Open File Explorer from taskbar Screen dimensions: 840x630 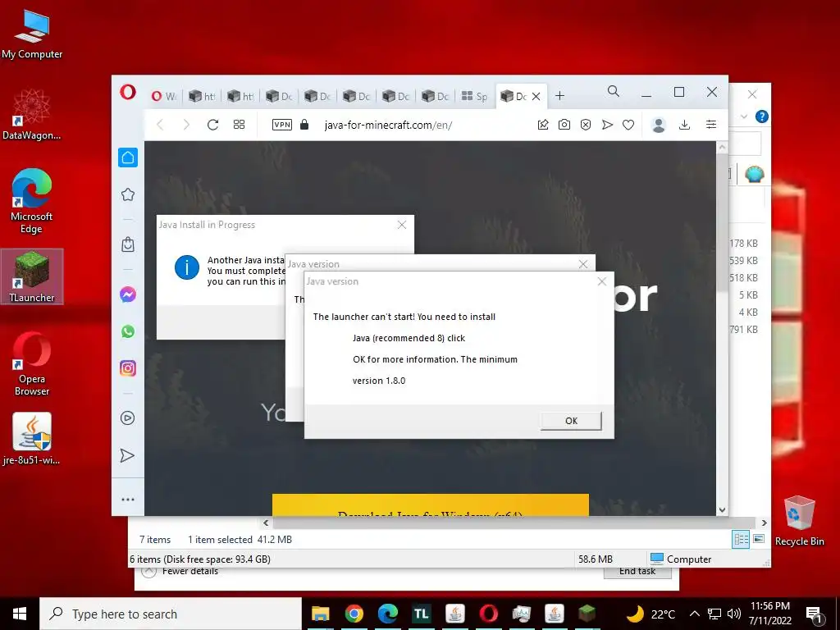[x=321, y=614]
